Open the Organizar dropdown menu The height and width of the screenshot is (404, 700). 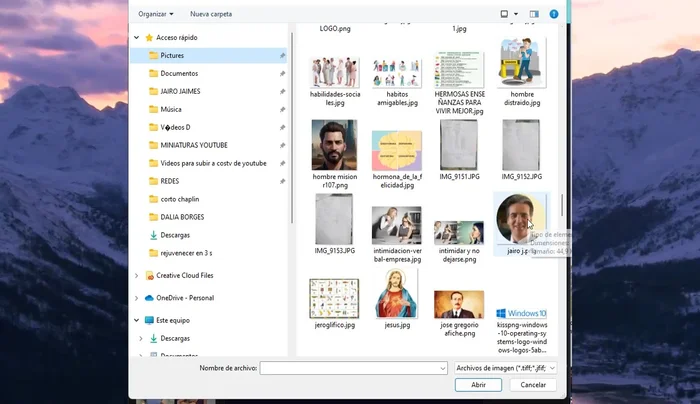coord(156,14)
